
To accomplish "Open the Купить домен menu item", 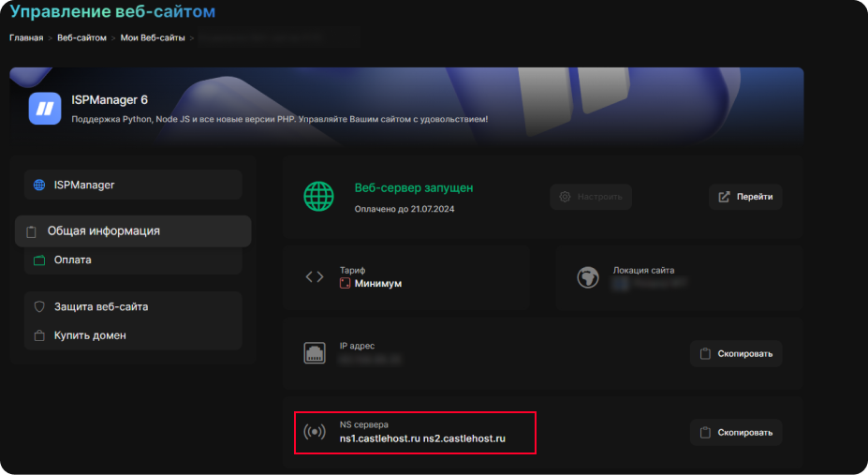I will 90,335.
